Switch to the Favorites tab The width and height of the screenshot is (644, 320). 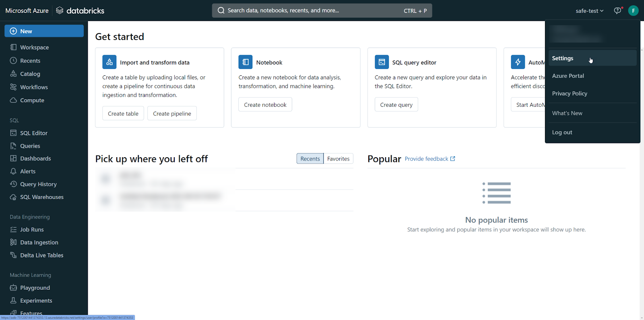point(339,159)
